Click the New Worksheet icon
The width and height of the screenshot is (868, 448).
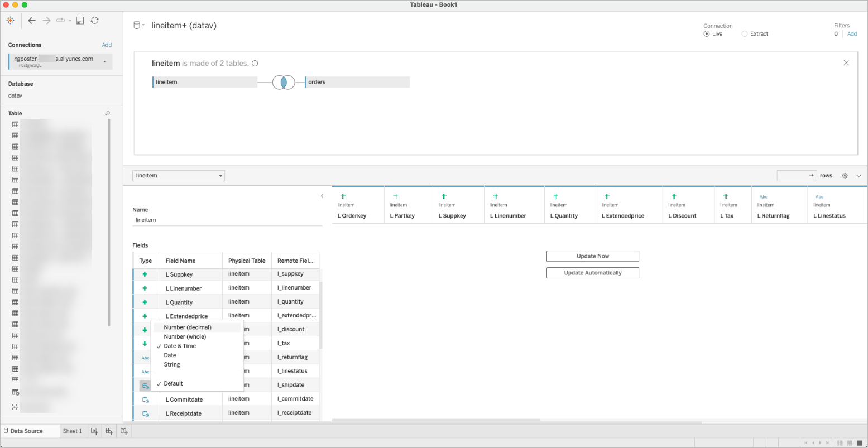[94, 431]
